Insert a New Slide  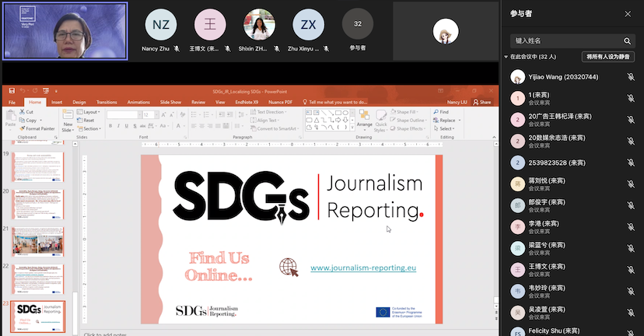(x=68, y=121)
